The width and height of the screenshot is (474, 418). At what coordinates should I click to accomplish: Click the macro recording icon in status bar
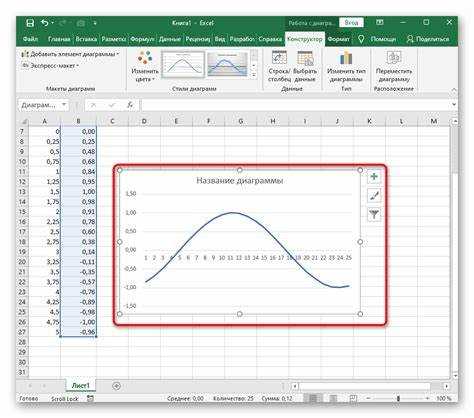pos(90,398)
